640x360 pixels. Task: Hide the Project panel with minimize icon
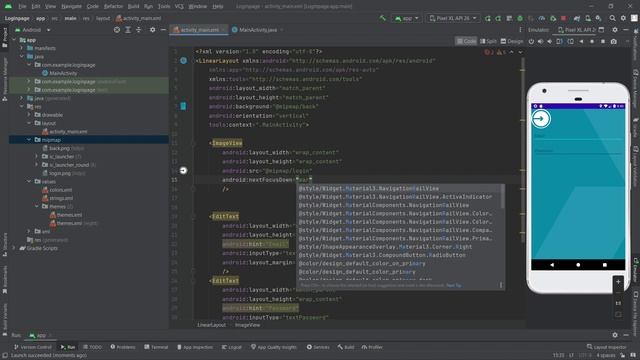[x=163, y=30]
